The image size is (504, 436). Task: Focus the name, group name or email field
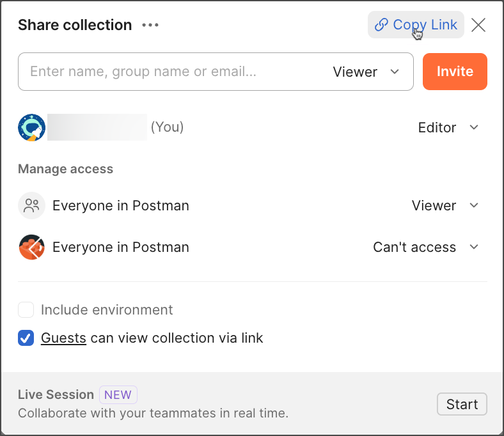(x=173, y=72)
